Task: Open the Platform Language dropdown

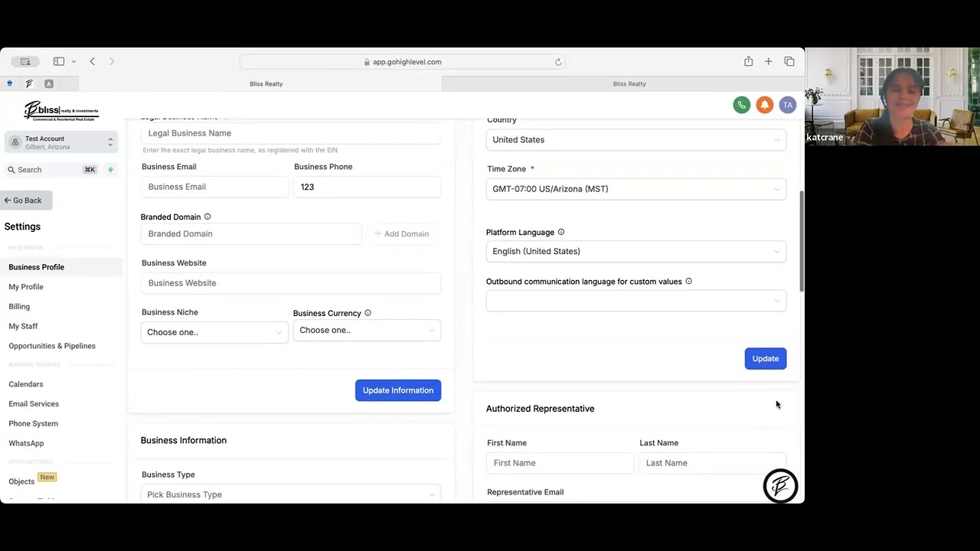Action: [636, 251]
